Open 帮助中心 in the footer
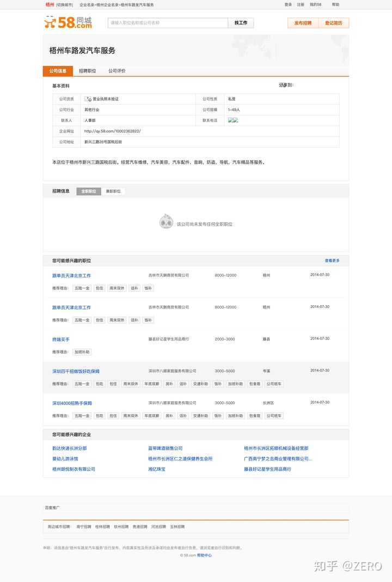Image resolution: width=392 pixels, height=582 pixels. 204,555
